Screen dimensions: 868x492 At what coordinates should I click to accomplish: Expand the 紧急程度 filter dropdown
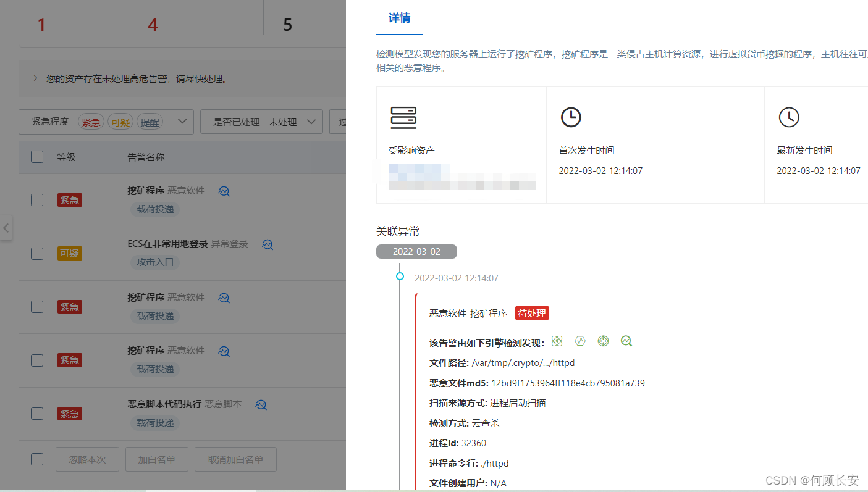click(183, 122)
